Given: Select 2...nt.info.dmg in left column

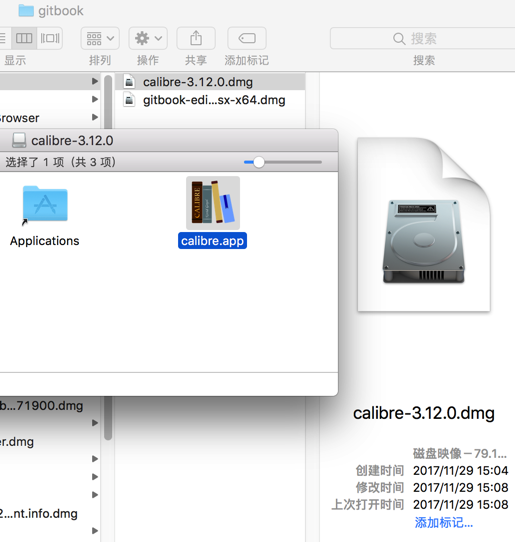Looking at the screenshot, I should pyautogui.click(x=39, y=514).
